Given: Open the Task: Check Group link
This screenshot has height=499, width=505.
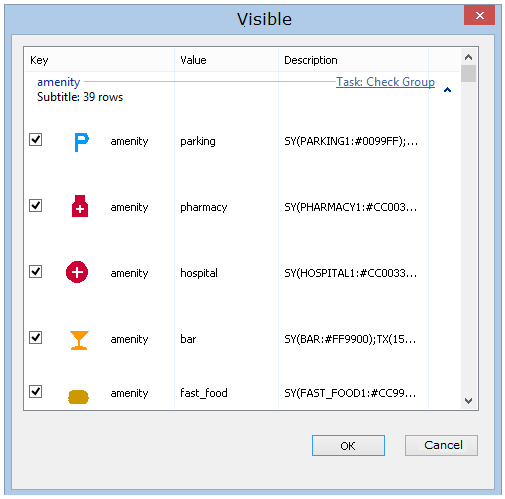Looking at the screenshot, I should (x=385, y=82).
